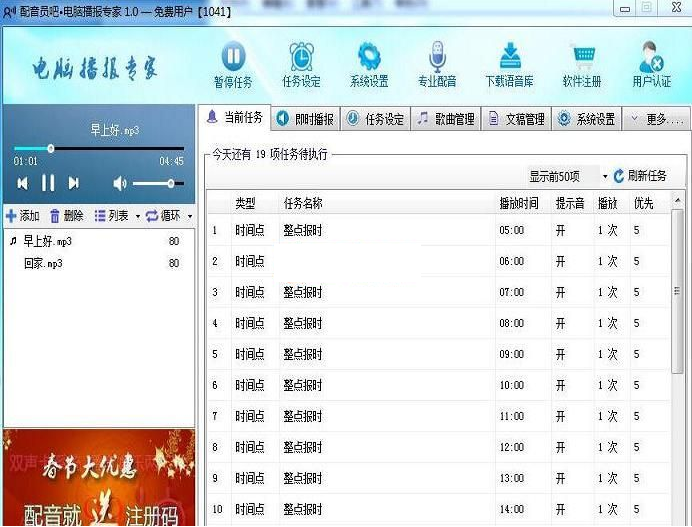
Task: Skip to the next track
Action: (73, 183)
